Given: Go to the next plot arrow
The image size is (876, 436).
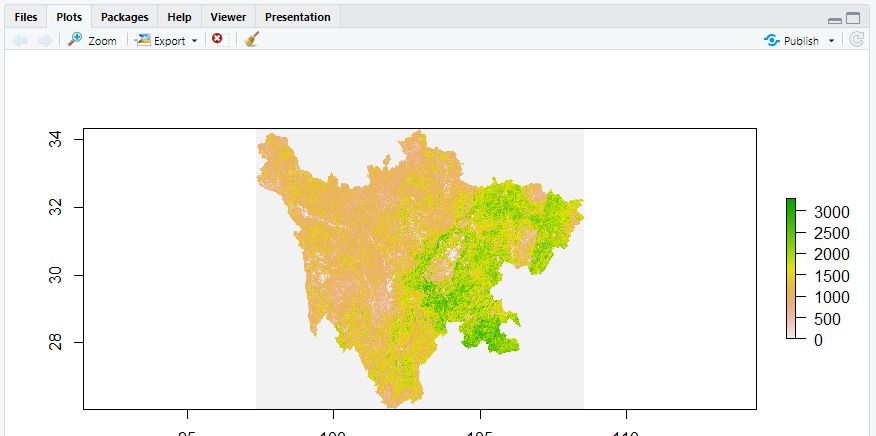Looking at the screenshot, I should coord(44,40).
